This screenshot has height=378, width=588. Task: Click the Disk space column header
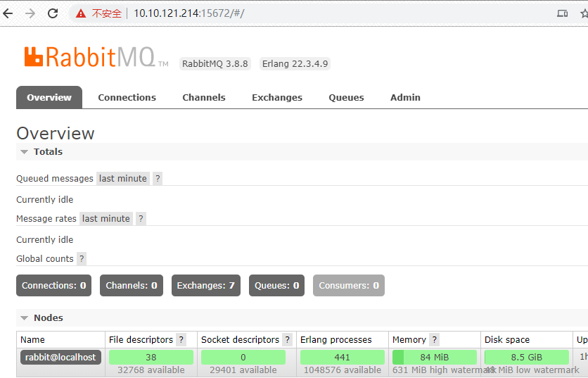click(x=507, y=340)
